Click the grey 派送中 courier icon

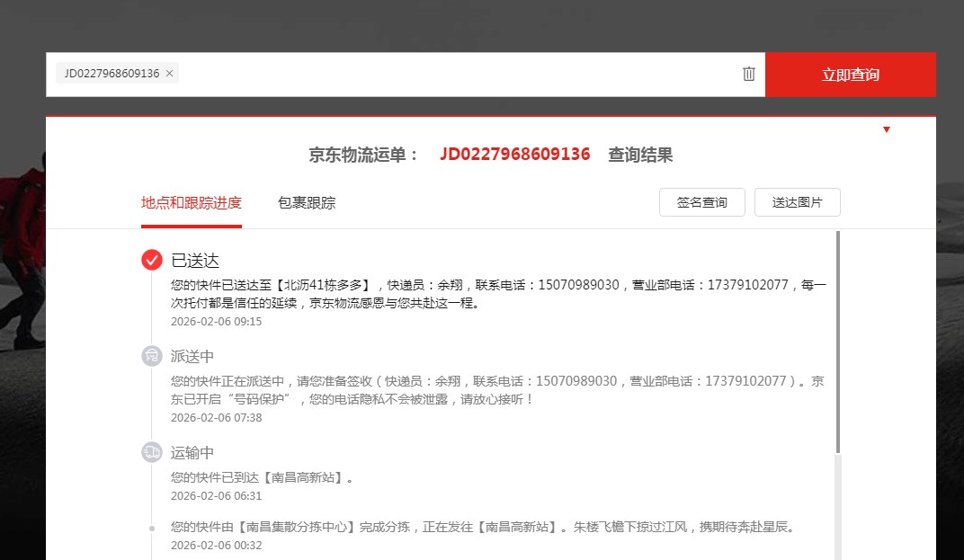[152, 356]
